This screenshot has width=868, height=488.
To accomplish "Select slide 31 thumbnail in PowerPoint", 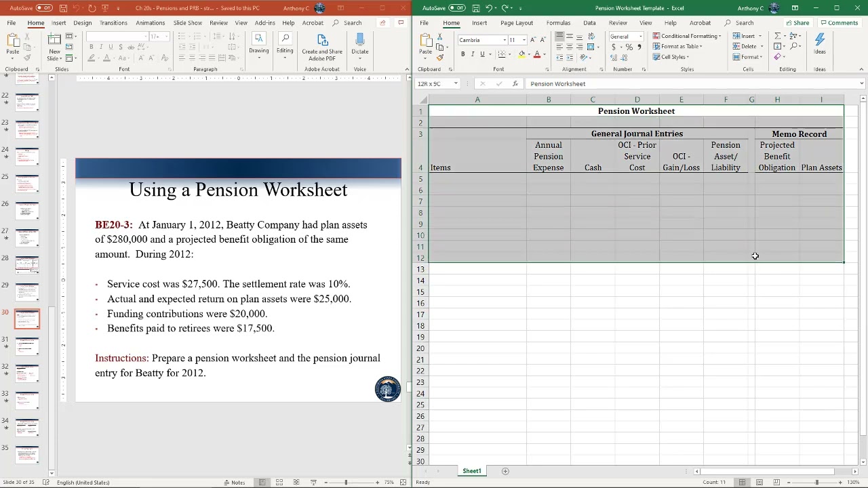I will [27, 346].
